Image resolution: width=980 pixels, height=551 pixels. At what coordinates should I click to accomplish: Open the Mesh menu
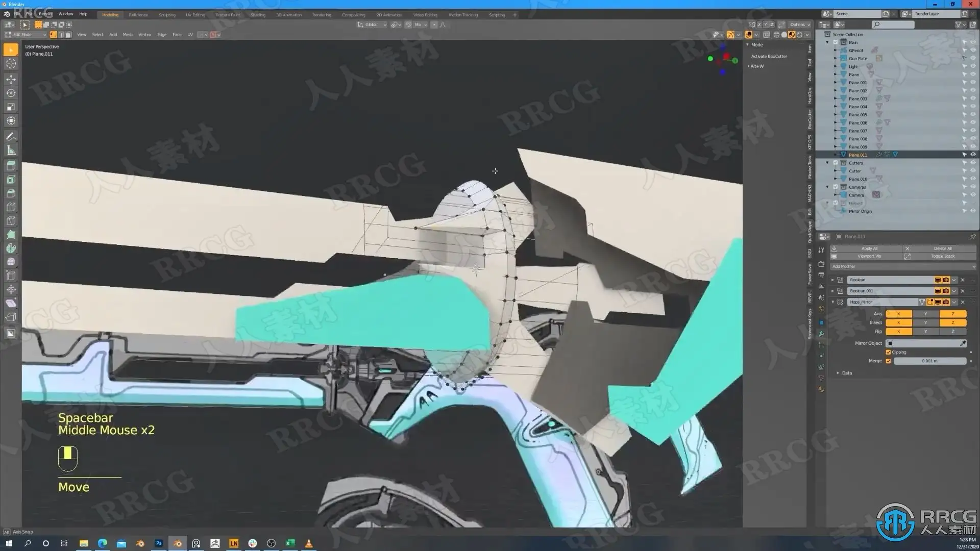pos(128,35)
